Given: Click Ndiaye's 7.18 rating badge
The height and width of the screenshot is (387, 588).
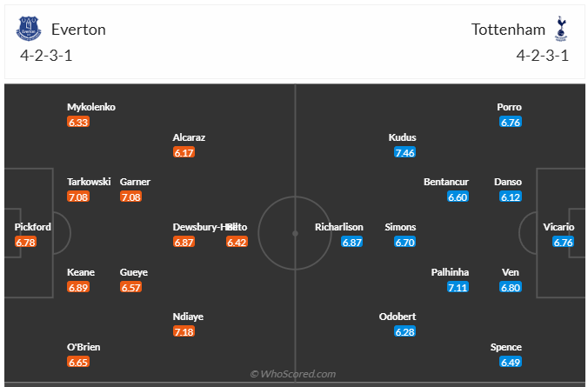Looking at the screenshot, I should point(184,332).
